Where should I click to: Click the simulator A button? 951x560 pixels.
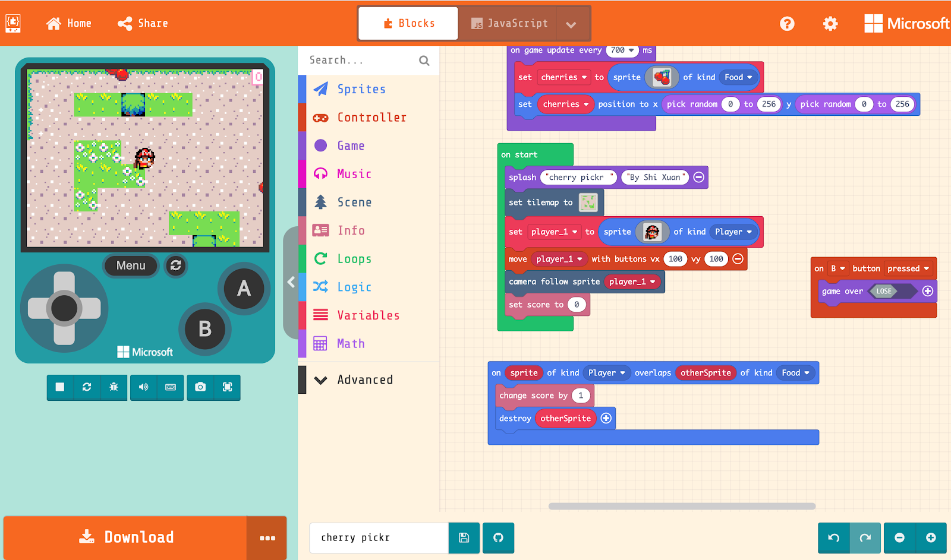point(244,289)
